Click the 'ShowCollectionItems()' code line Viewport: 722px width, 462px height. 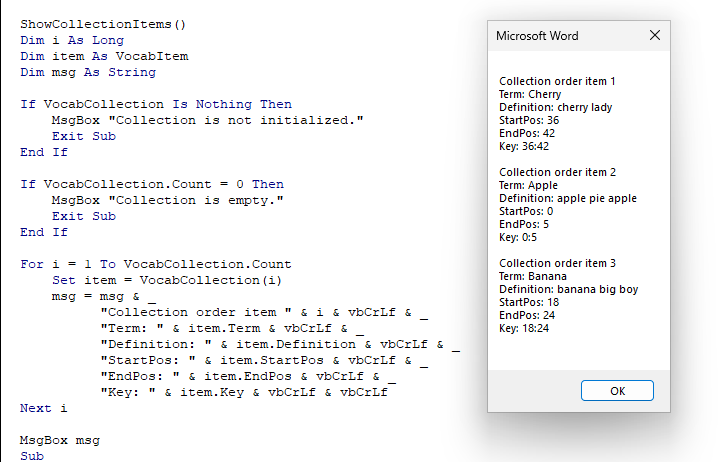[x=103, y=24]
